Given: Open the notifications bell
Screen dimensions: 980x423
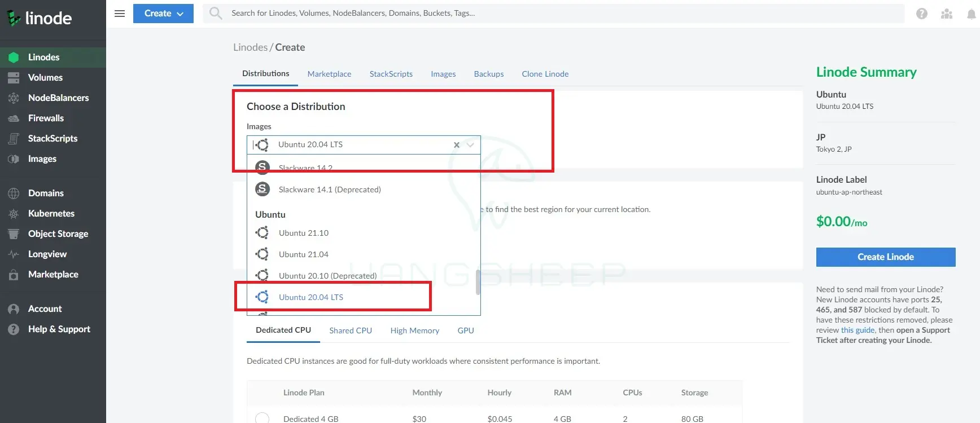Looking at the screenshot, I should (x=972, y=14).
